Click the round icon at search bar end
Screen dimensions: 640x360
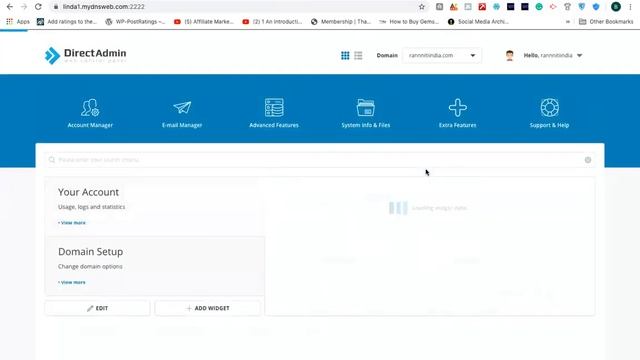588,160
